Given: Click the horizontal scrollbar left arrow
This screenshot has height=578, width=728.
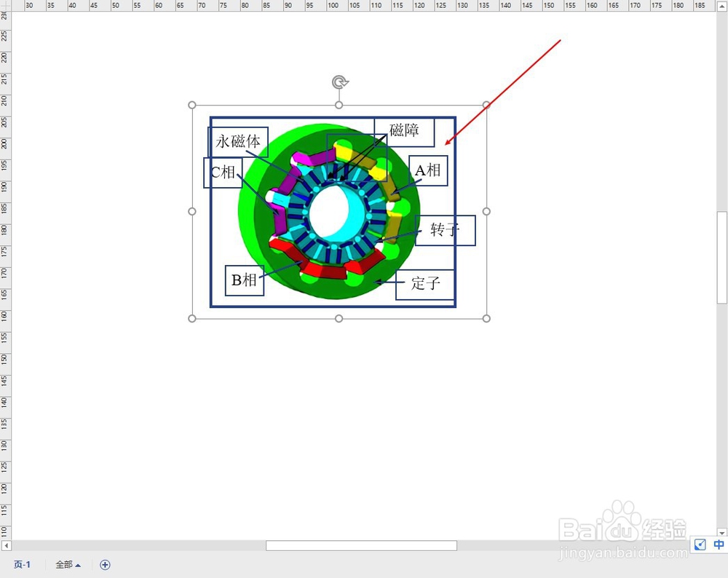Looking at the screenshot, I should coord(6,545).
